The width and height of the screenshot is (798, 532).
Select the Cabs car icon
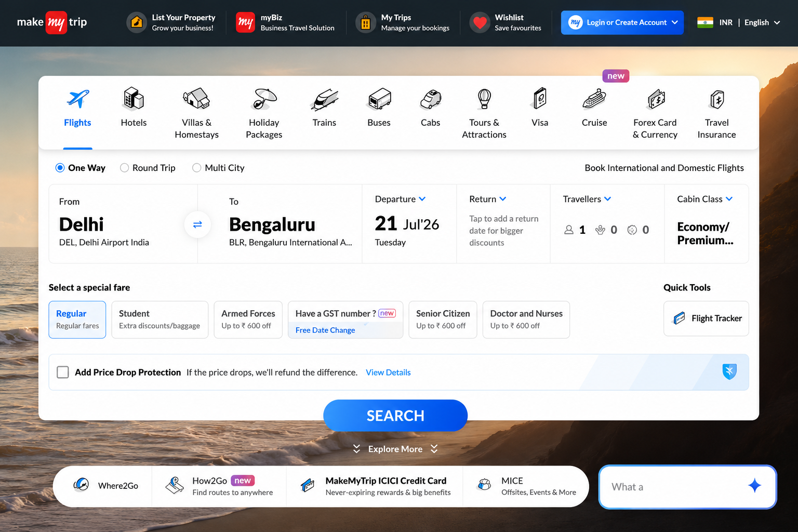(x=431, y=99)
